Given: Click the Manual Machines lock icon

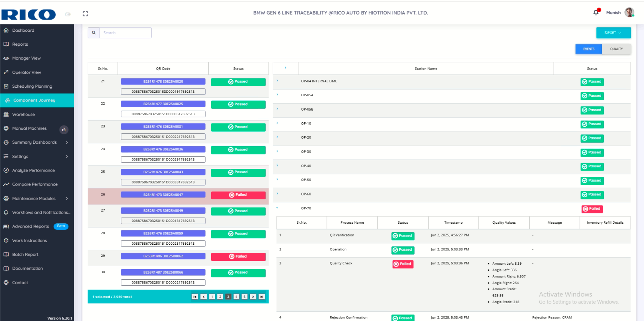Looking at the screenshot, I should [64, 129].
